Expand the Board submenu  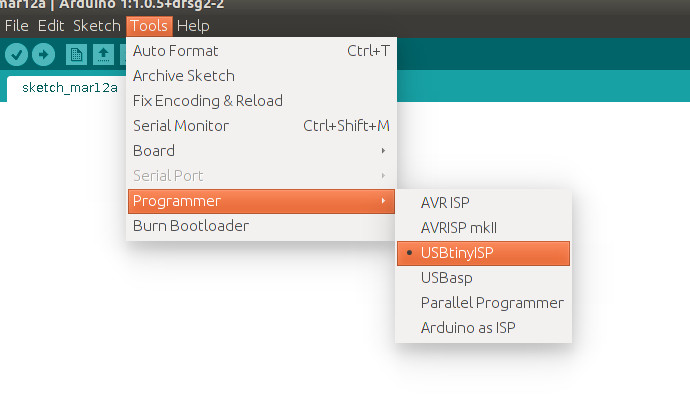261,151
